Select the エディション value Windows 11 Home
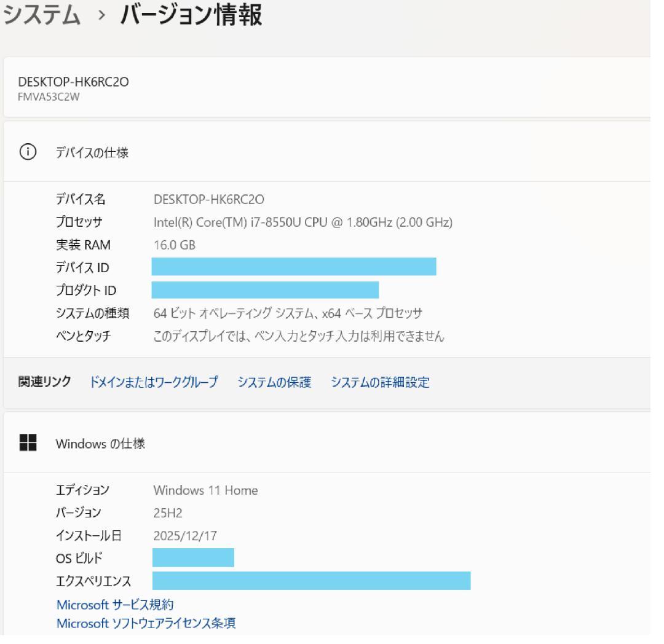Image resolution: width=664 pixels, height=644 pixels. 205,490
